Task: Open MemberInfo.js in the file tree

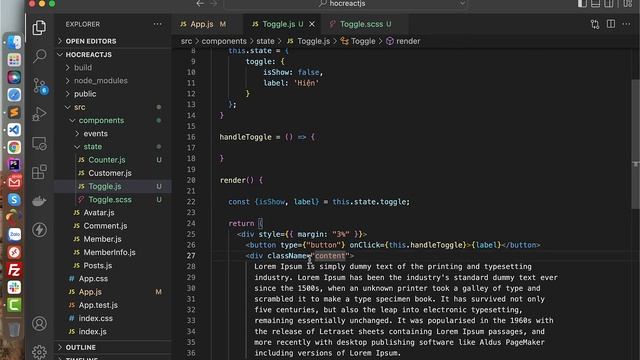Action: pyautogui.click(x=113, y=252)
